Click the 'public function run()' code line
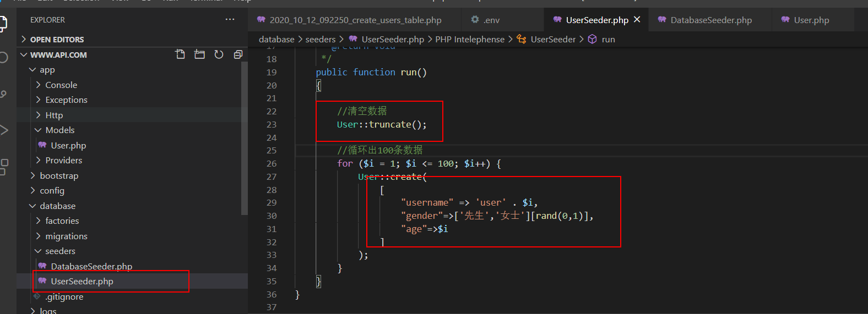 [371, 72]
